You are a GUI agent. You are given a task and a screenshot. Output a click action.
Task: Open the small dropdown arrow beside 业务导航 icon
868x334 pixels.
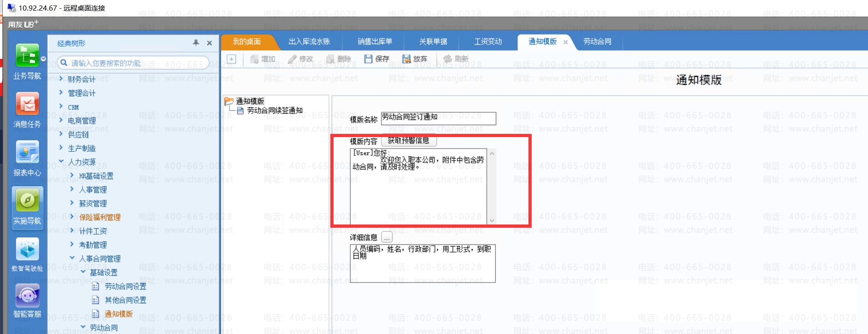(x=43, y=59)
